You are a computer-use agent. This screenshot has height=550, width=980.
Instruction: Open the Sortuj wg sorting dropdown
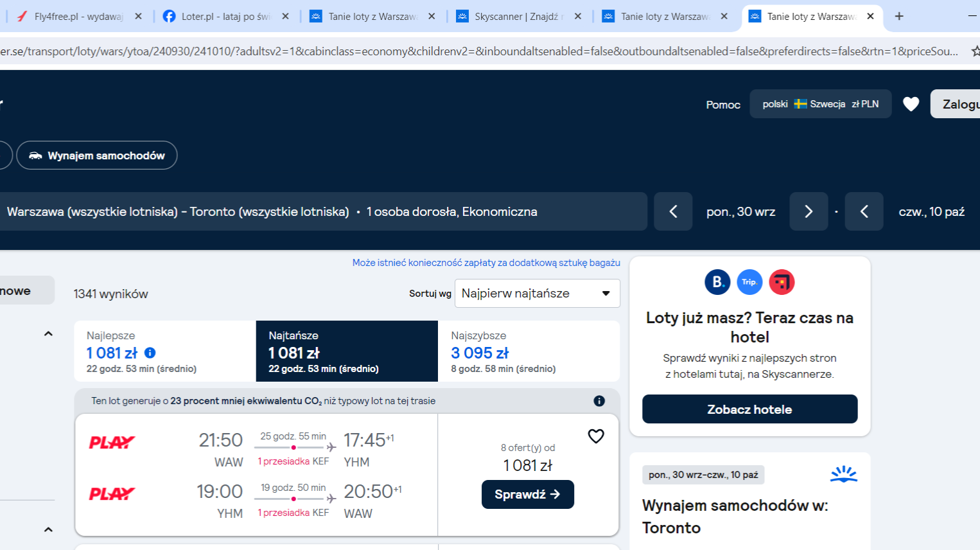pyautogui.click(x=537, y=294)
